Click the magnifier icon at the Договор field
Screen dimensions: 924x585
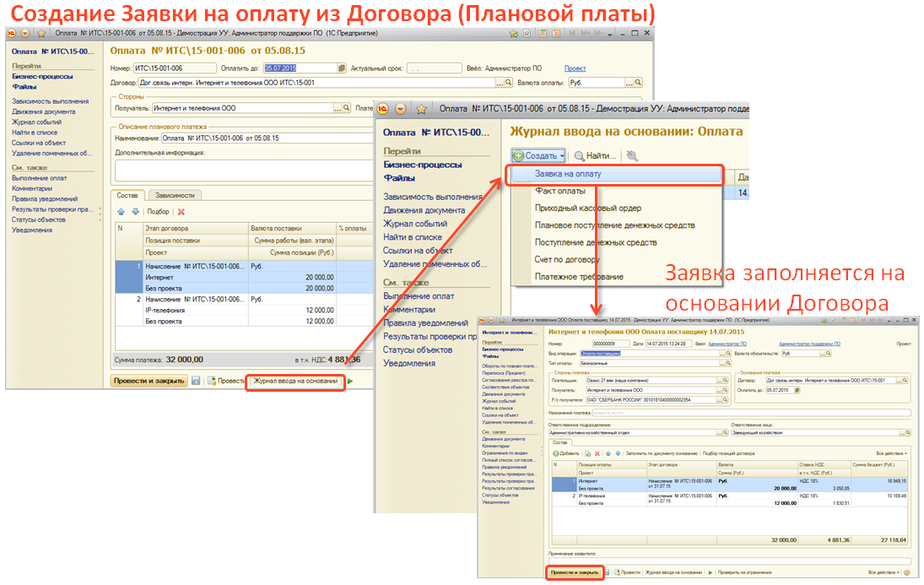[x=510, y=83]
